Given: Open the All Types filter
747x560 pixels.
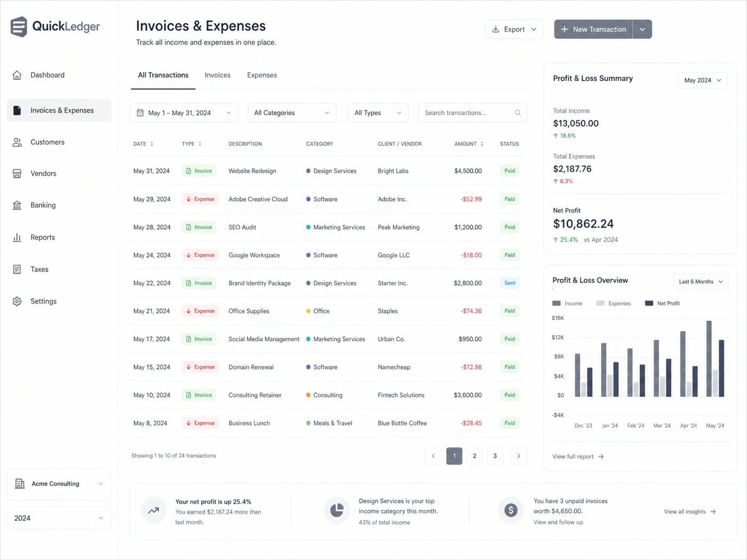Looking at the screenshot, I should click(x=378, y=113).
